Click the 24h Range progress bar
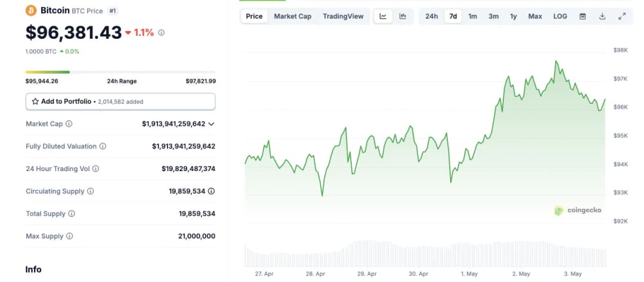The height and width of the screenshot is (282, 644). click(x=120, y=72)
